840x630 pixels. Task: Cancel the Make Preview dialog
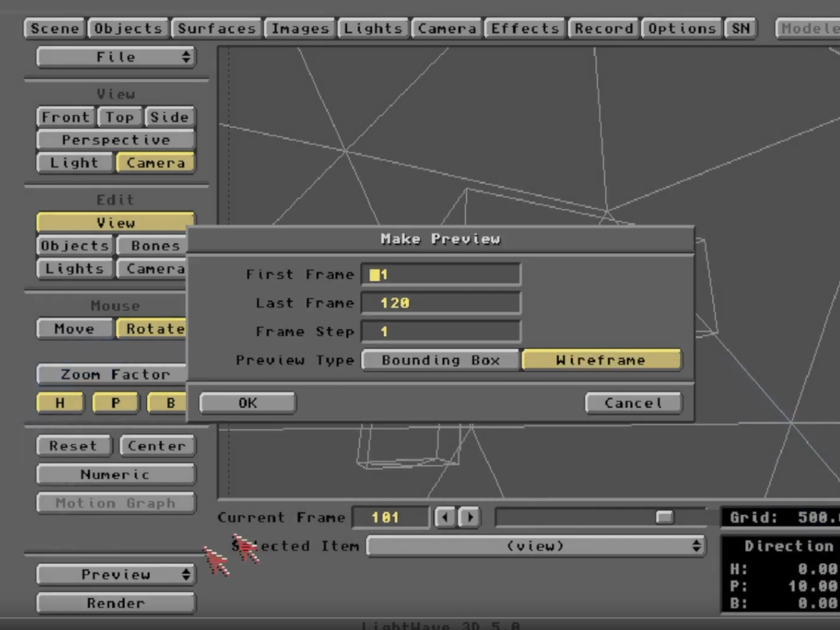pyautogui.click(x=633, y=403)
